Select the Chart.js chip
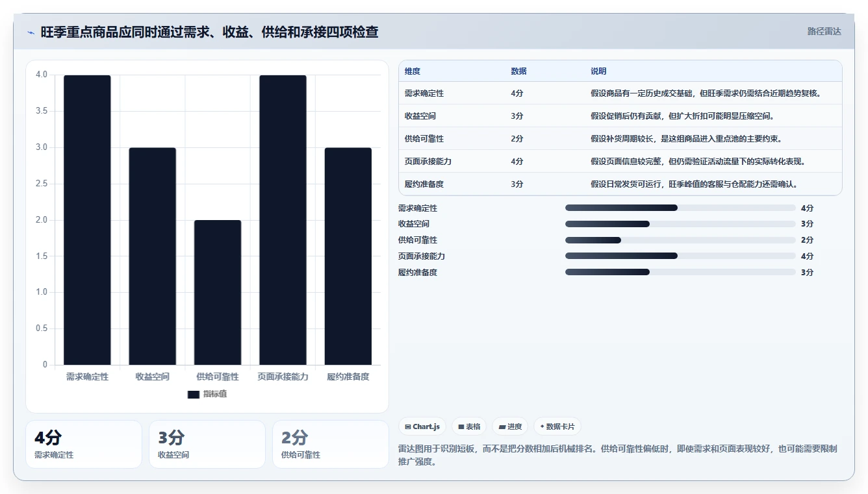868x494 pixels. [422, 426]
